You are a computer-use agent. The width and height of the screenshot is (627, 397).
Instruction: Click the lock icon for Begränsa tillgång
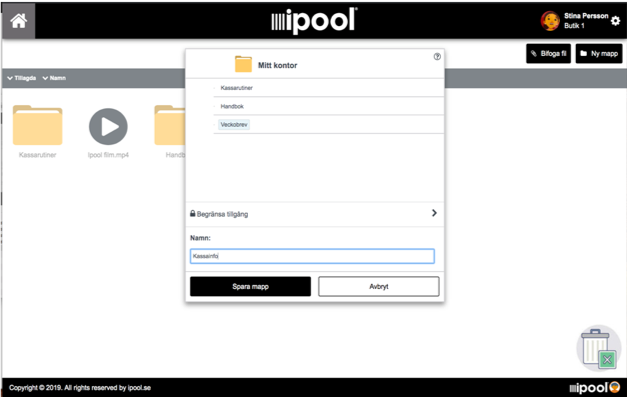coord(193,213)
